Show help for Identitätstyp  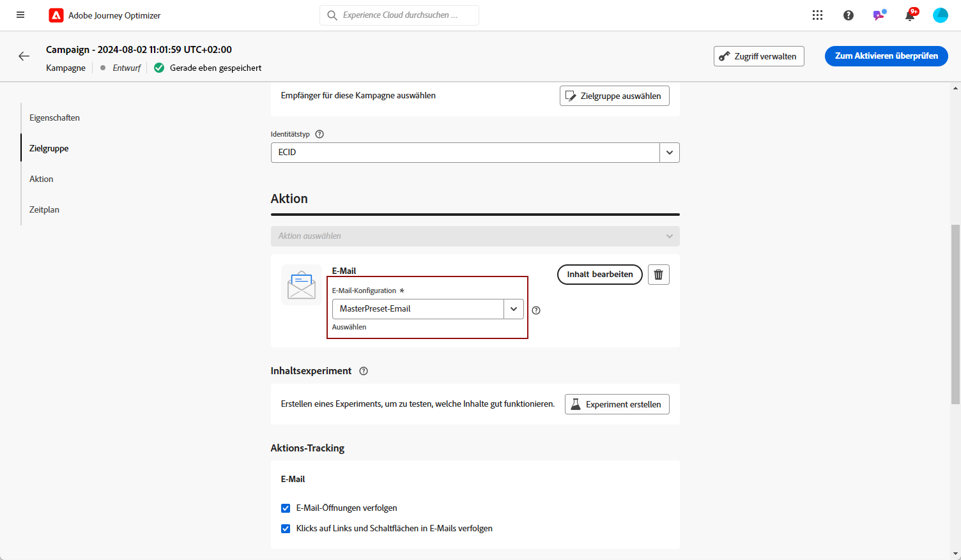319,134
